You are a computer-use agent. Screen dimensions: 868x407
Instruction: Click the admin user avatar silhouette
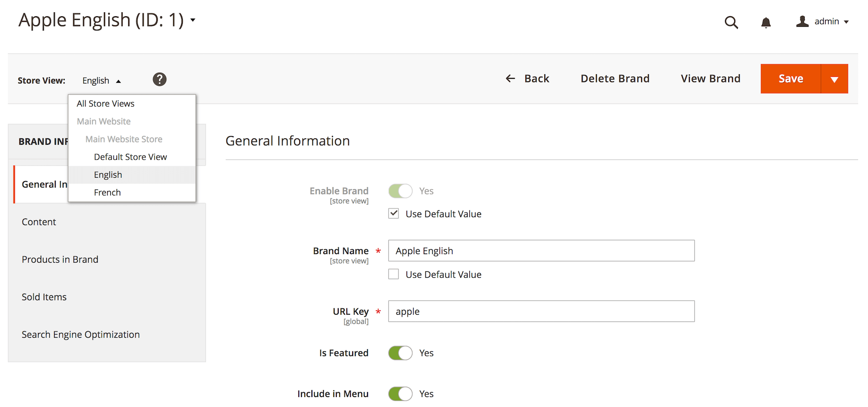[x=802, y=21]
